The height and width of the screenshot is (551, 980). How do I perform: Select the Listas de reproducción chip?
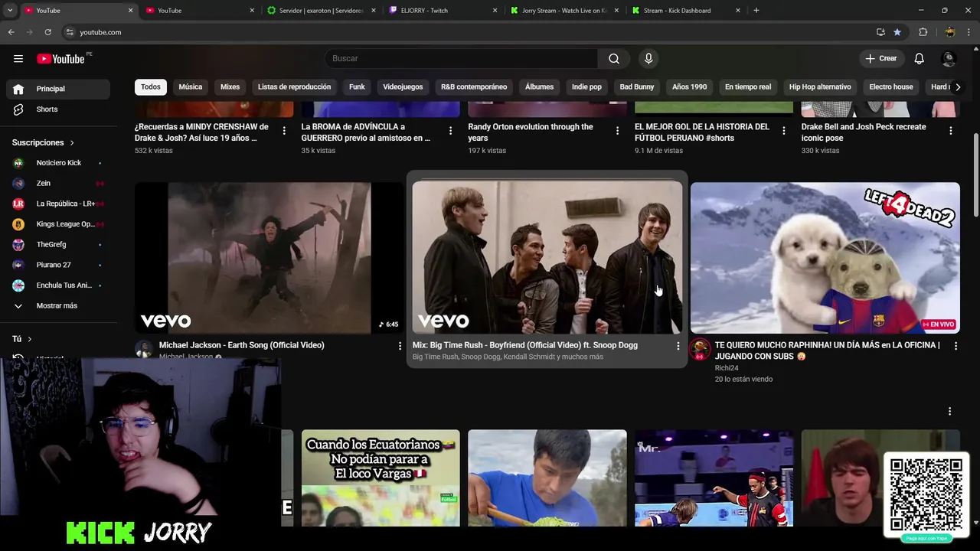tap(294, 87)
